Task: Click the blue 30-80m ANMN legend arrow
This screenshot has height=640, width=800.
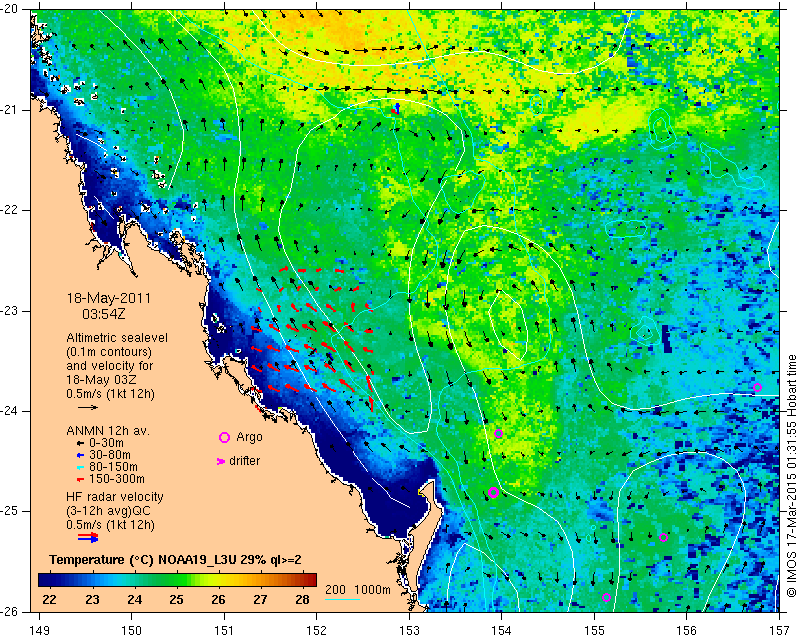Action: 80,455
